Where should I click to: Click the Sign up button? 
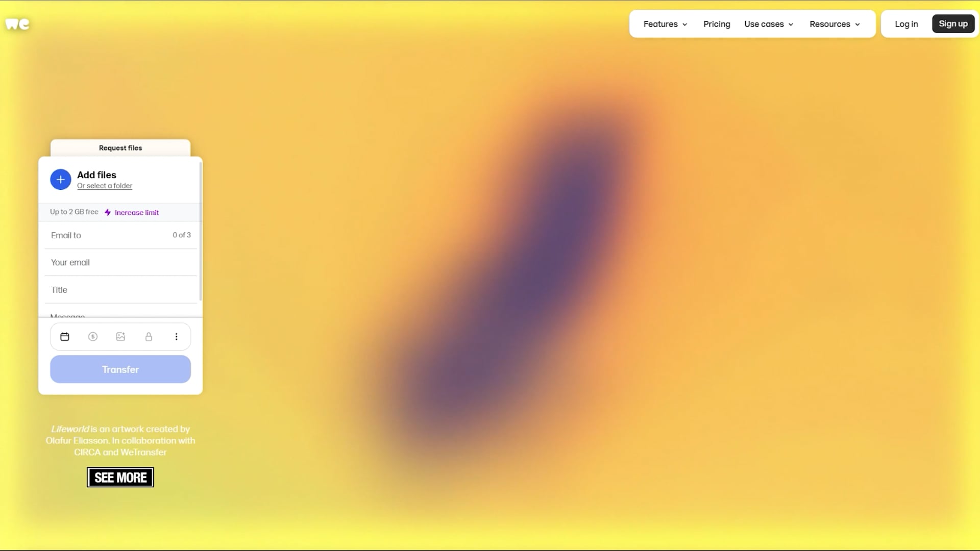coord(953,24)
